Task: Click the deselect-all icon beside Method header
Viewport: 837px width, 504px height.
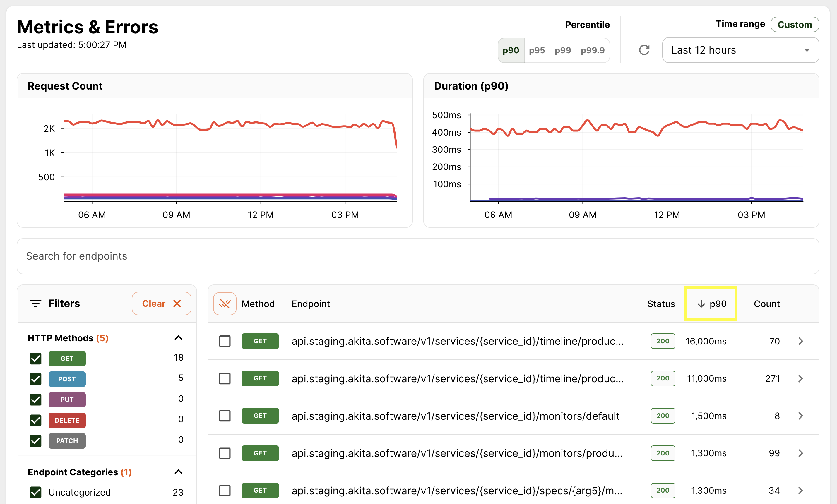Action: pos(225,303)
